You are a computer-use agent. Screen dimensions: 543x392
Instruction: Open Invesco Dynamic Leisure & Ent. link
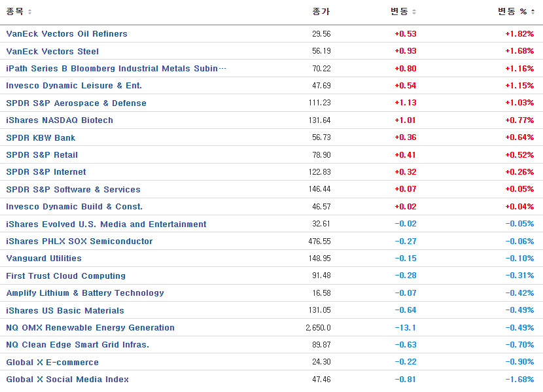(74, 85)
